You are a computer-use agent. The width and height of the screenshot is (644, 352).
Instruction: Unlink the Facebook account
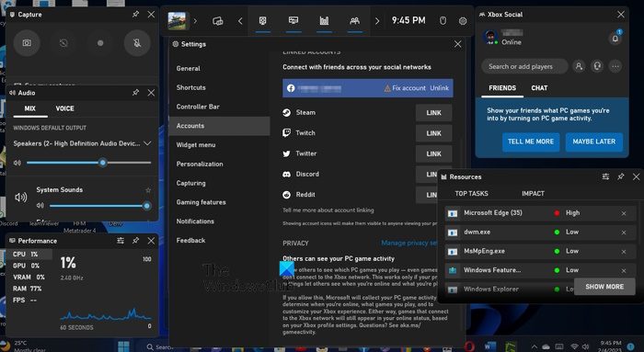tap(440, 88)
